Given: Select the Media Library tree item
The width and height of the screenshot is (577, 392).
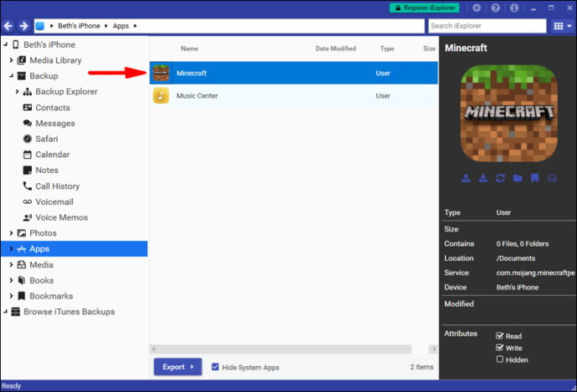Looking at the screenshot, I should [x=55, y=60].
